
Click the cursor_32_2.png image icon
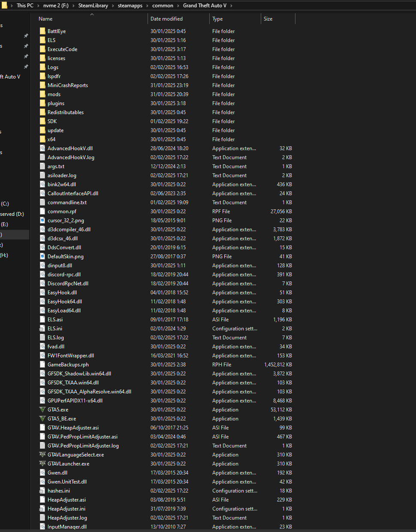pyautogui.click(x=42, y=220)
